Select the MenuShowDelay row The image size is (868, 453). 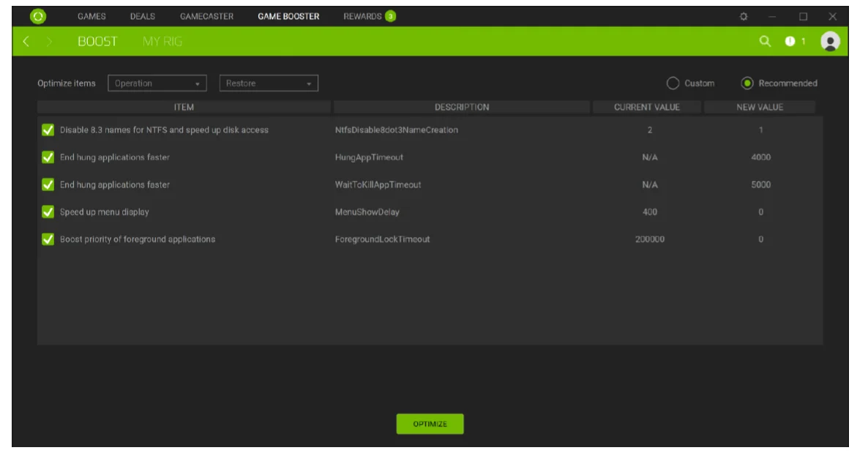(366, 212)
